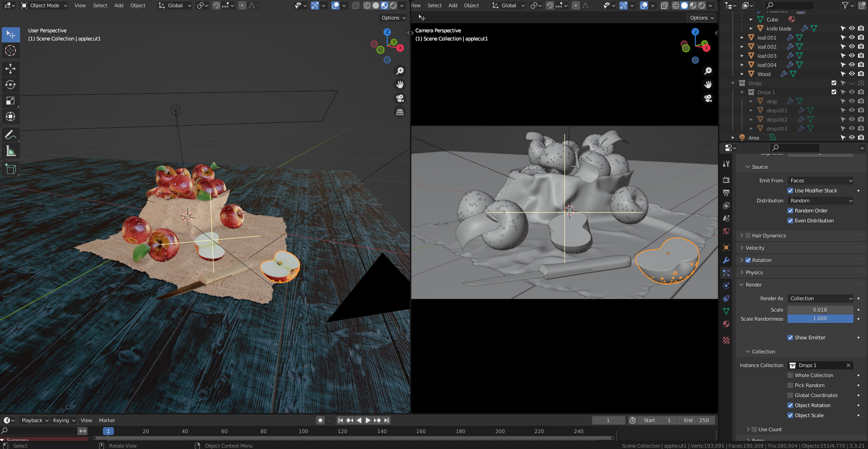Open the Modifier properties wrench tab
The image size is (868, 449).
(x=726, y=260)
